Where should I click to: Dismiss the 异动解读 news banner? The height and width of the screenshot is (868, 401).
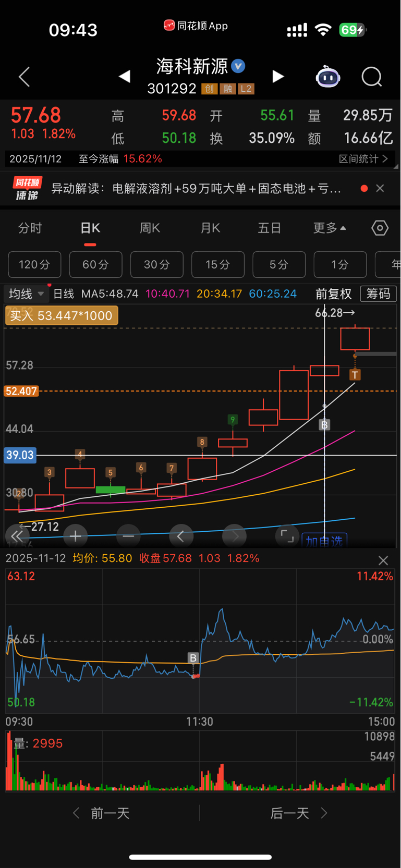pyautogui.click(x=380, y=188)
